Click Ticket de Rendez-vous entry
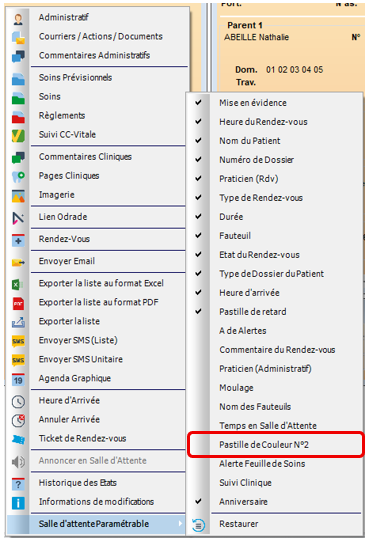The image size is (371, 545). 82,439
